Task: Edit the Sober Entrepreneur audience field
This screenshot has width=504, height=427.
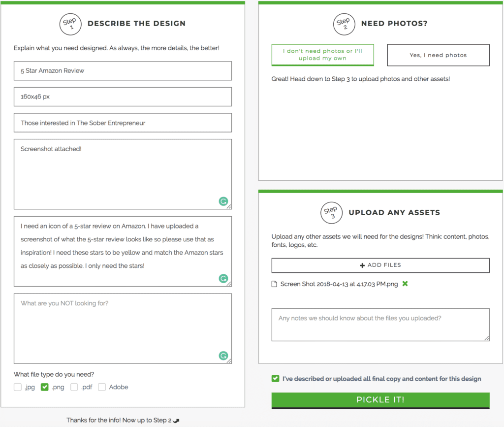Action: pyautogui.click(x=123, y=123)
